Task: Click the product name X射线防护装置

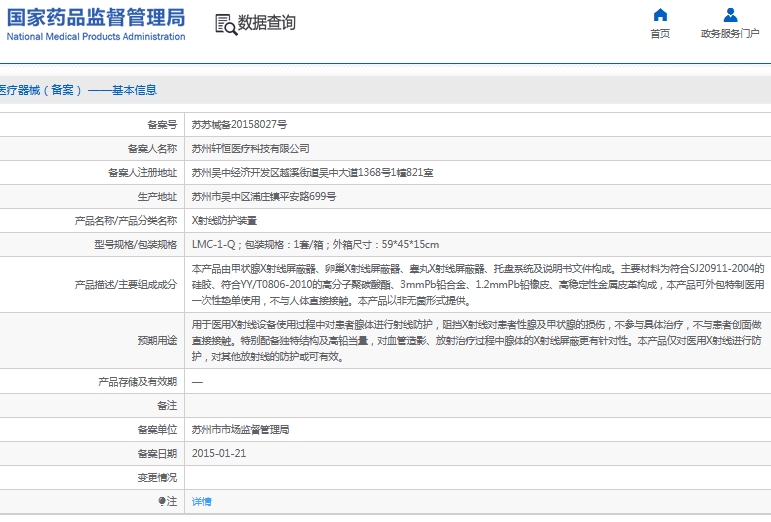Action: (x=224, y=221)
